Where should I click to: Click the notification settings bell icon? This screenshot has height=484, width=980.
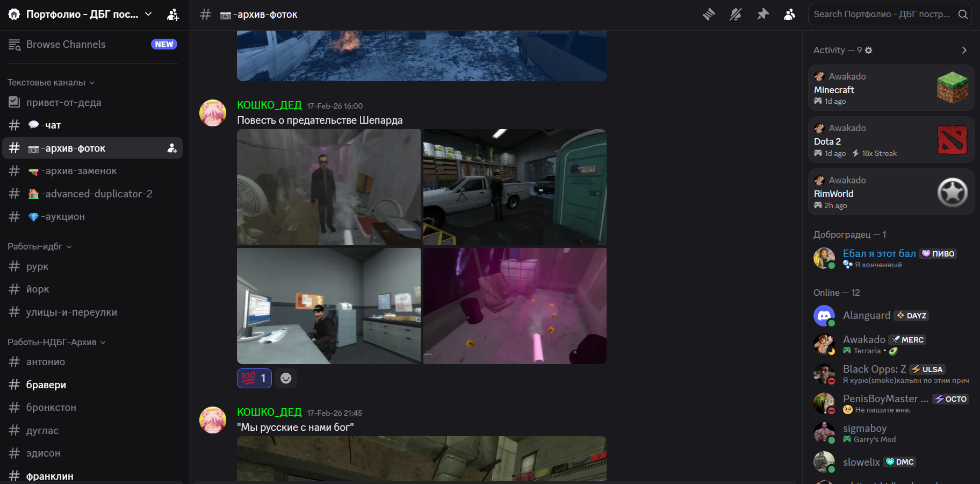736,15
